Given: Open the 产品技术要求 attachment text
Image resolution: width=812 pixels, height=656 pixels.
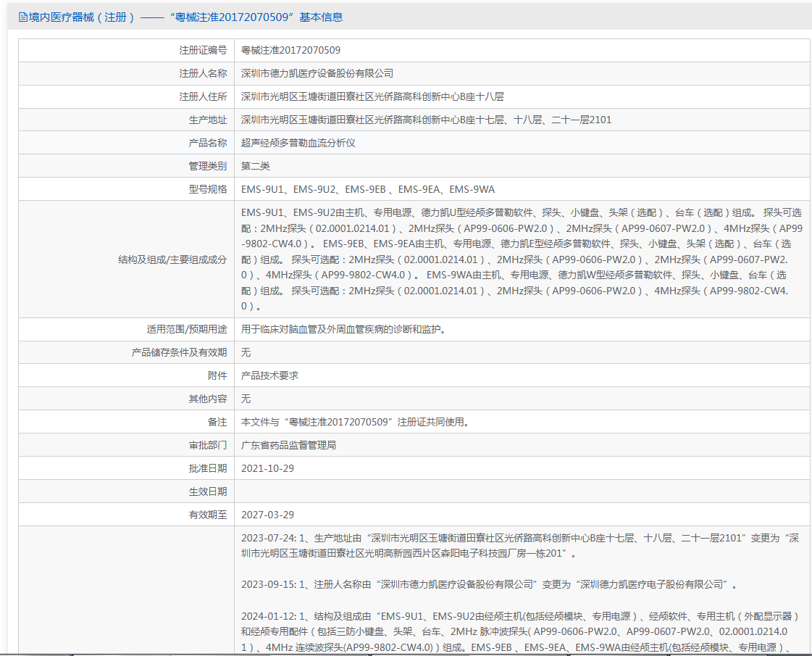Looking at the screenshot, I should tap(269, 375).
